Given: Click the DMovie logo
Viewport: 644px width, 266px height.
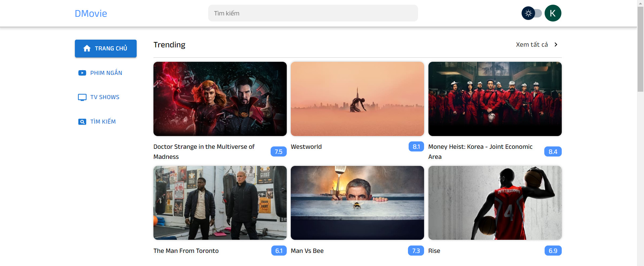Looking at the screenshot, I should coord(91,13).
